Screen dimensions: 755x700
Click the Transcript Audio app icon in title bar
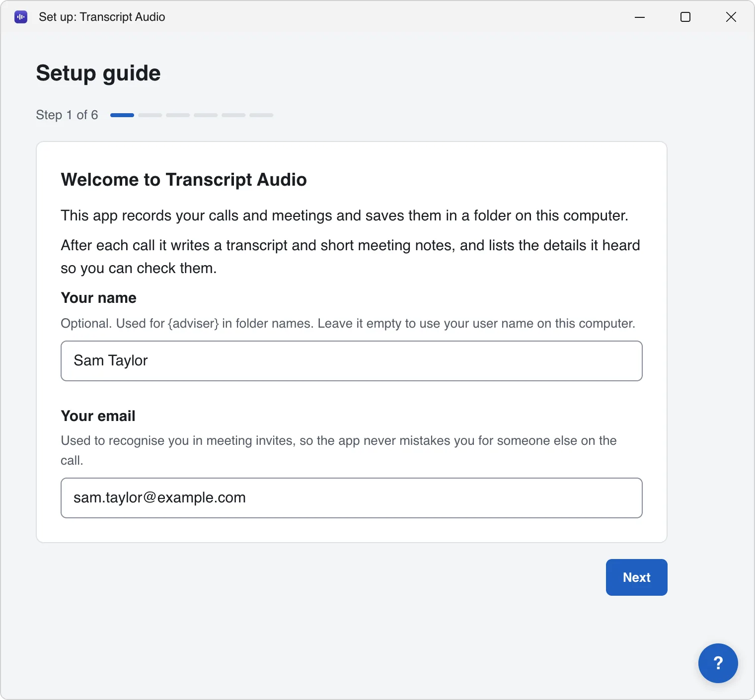[21, 17]
